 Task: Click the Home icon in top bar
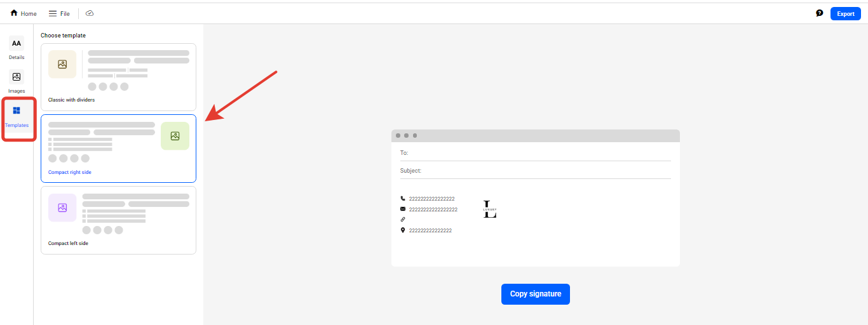(x=14, y=13)
